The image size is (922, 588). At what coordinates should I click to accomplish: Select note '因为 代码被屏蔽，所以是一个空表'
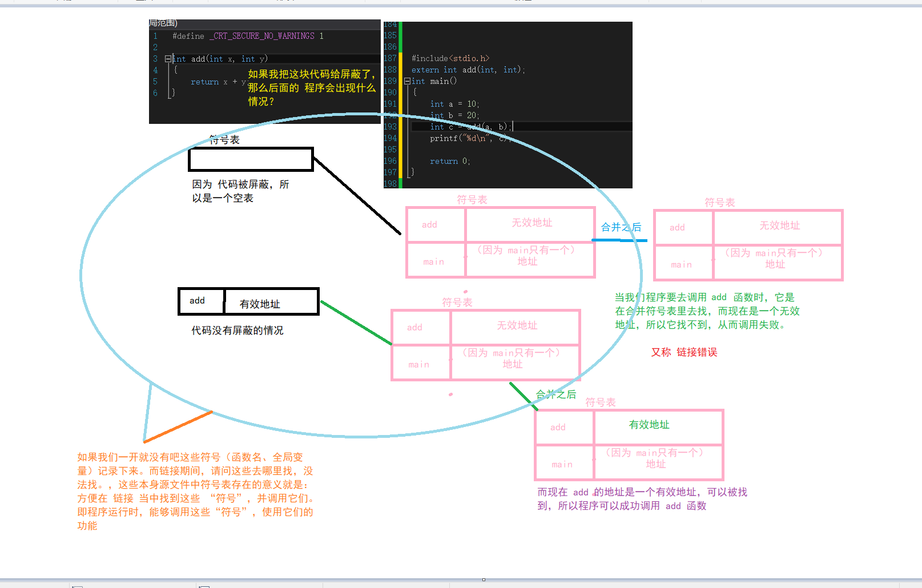pos(240,191)
